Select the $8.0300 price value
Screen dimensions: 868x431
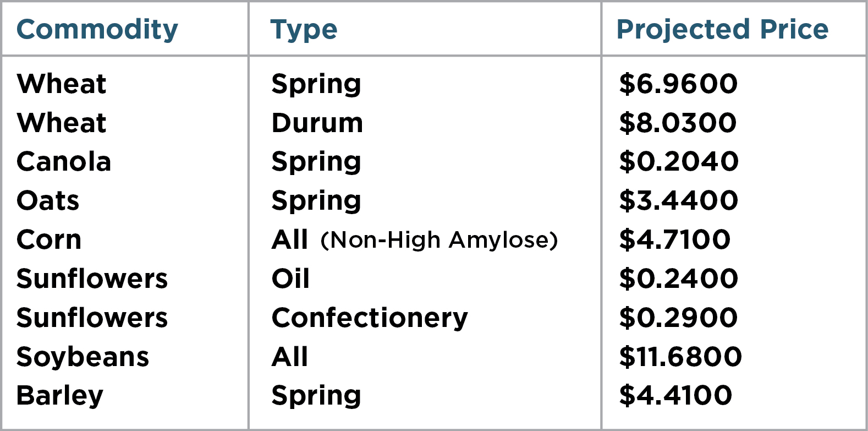click(678, 123)
